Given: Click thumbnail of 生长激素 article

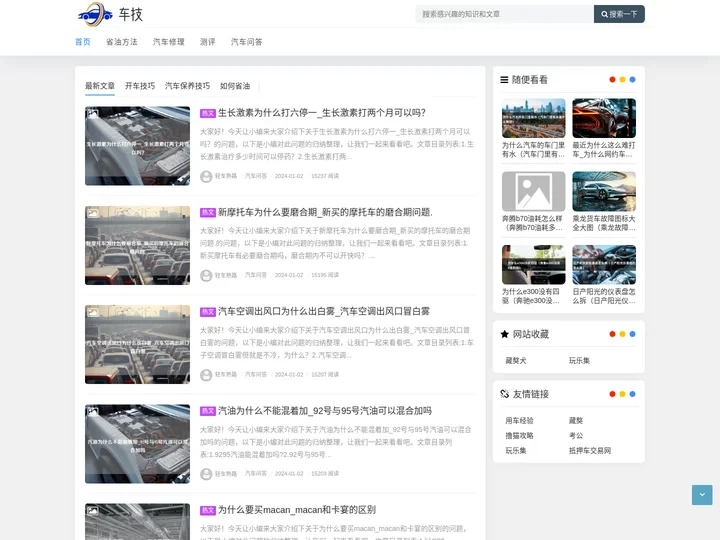Looking at the screenshot, I should [x=137, y=146].
